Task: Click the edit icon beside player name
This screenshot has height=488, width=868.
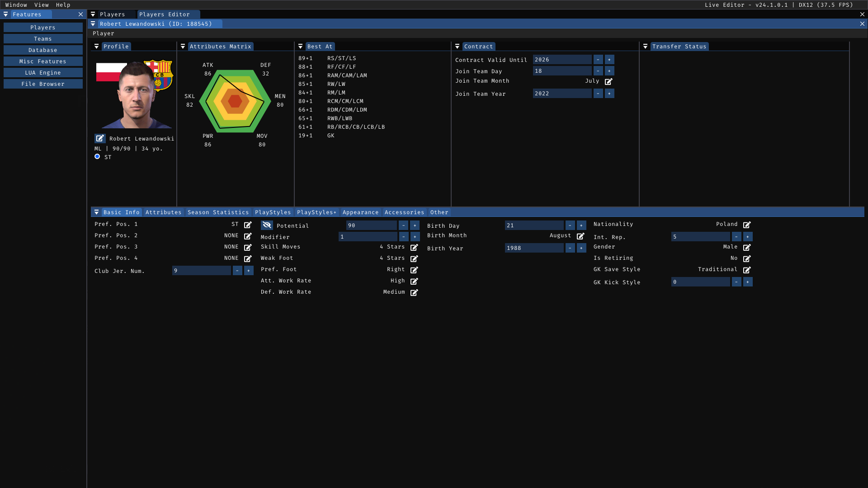Action: click(100, 139)
